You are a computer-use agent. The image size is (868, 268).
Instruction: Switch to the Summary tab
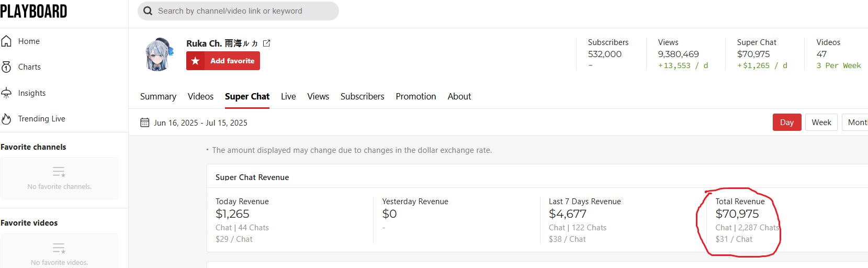pyautogui.click(x=158, y=96)
